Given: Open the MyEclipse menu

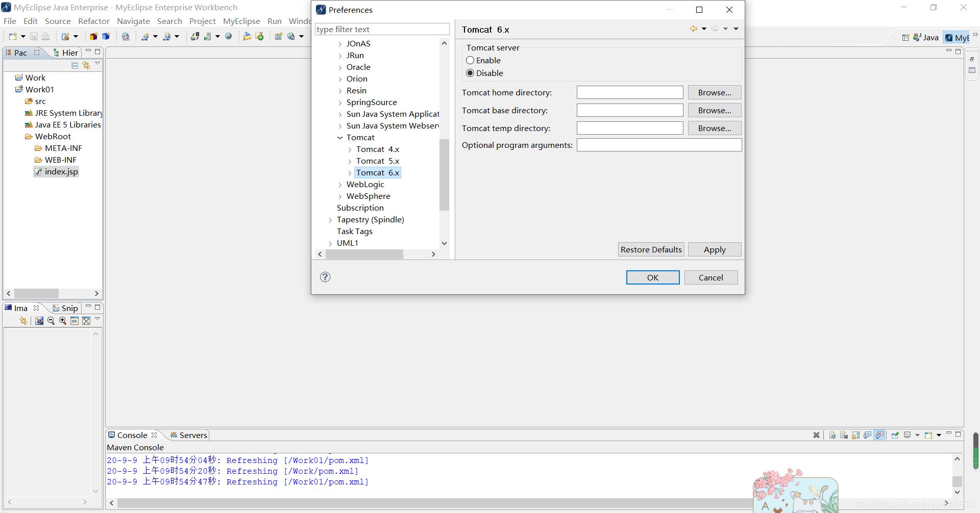Looking at the screenshot, I should coord(241,21).
